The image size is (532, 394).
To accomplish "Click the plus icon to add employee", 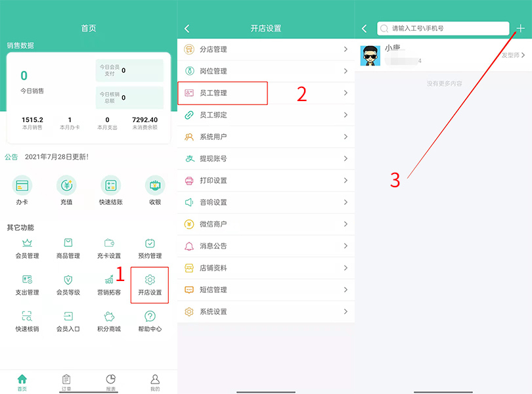I will click(x=520, y=28).
